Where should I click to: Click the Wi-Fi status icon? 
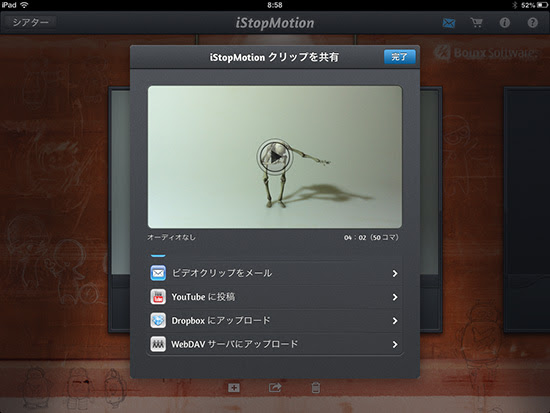pos(24,5)
